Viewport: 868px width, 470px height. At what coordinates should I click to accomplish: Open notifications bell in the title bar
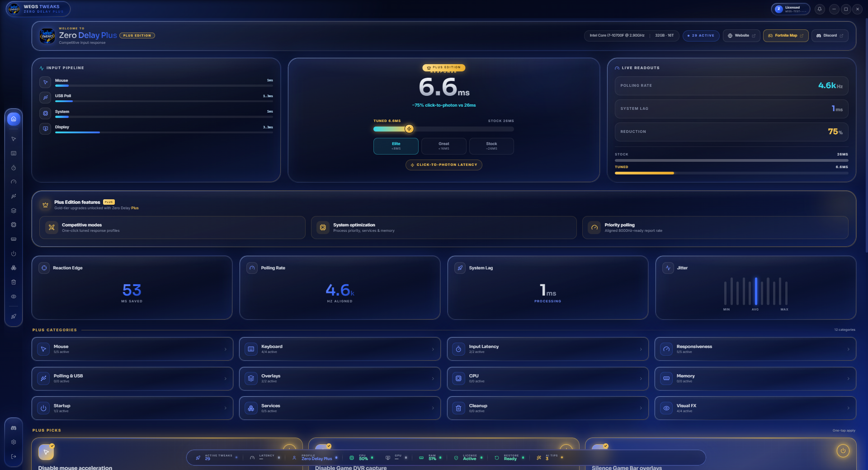point(820,9)
